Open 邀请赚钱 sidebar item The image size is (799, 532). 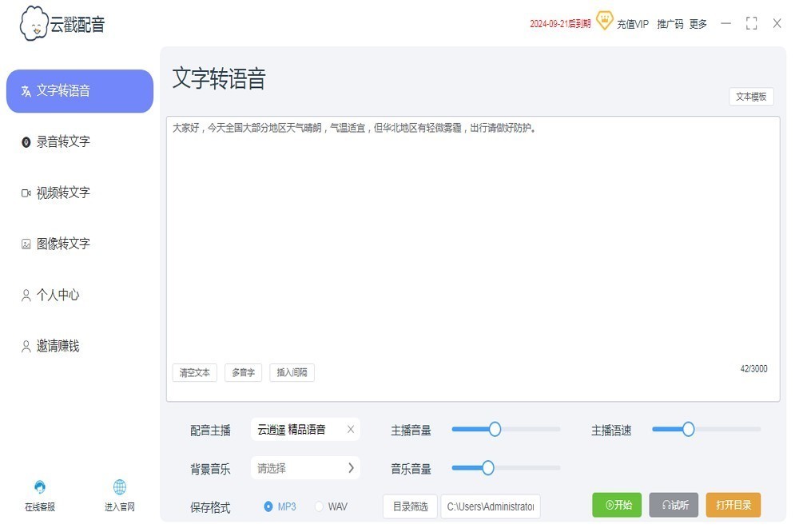58,346
